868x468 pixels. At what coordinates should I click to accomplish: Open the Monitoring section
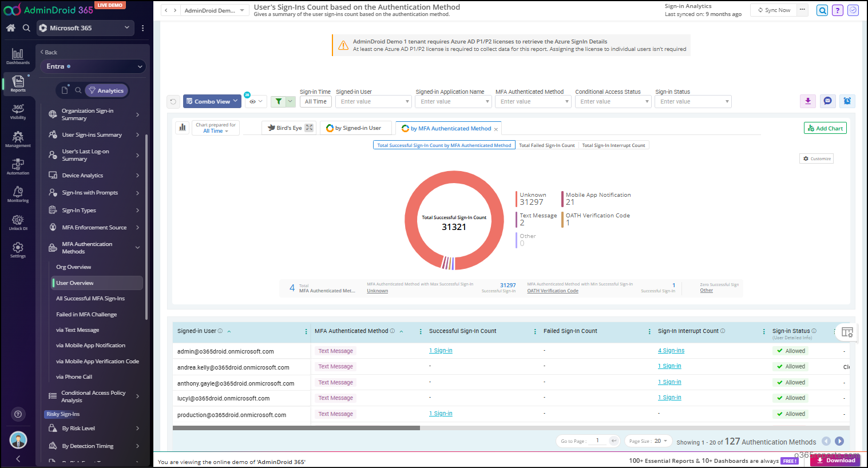18,194
